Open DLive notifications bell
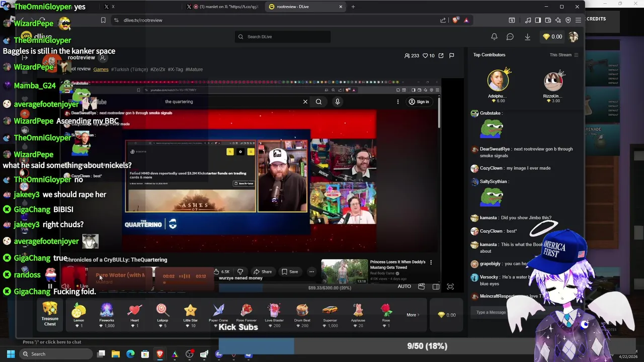Image resolution: width=644 pixels, height=362 pixels. pyautogui.click(x=494, y=37)
